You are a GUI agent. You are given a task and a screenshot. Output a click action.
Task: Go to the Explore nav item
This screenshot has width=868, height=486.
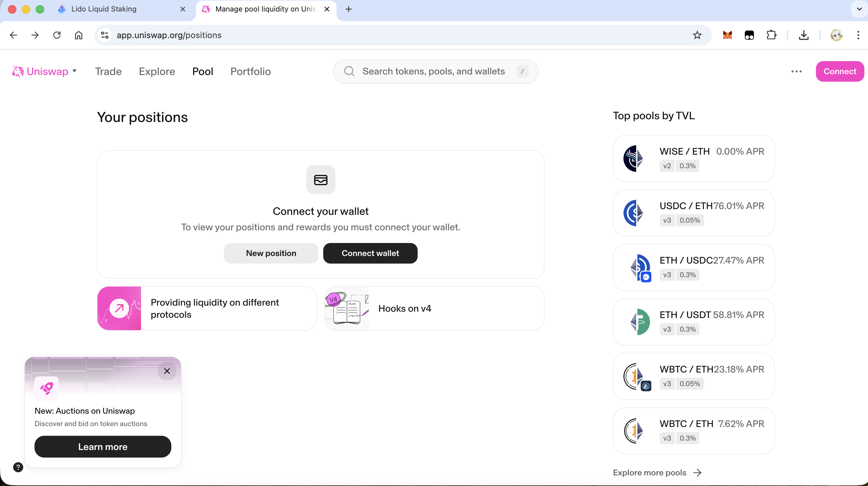(x=157, y=71)
